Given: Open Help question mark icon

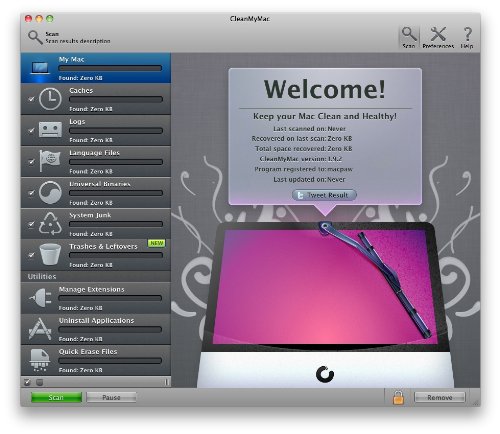Looking at the screenshot, I should [x=467, y=34].
